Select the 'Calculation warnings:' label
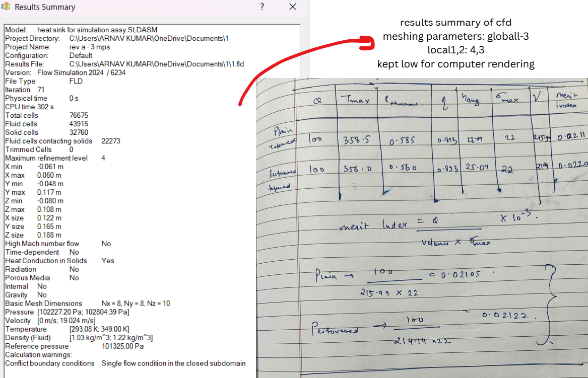 pyautogui.click(x=38, y=355)
